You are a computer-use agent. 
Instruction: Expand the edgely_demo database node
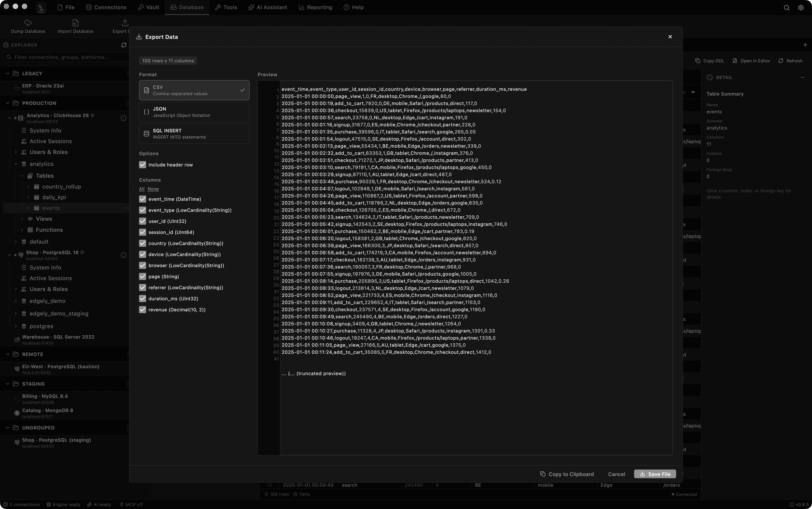click(15, 301)
